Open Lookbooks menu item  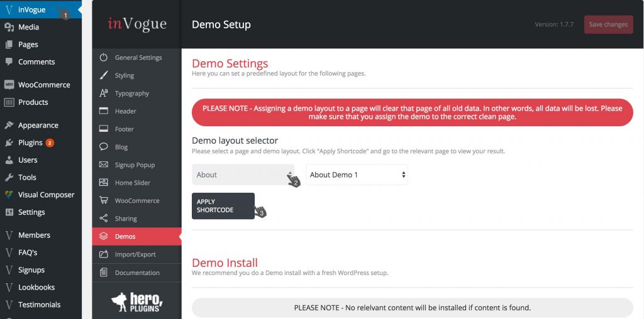tap(41, 288)
